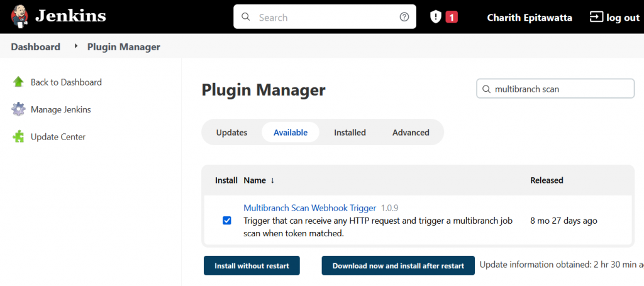Click the Jenkins butler logo icon
This screenshot has height=286, width=644.
tap(19, 17)
